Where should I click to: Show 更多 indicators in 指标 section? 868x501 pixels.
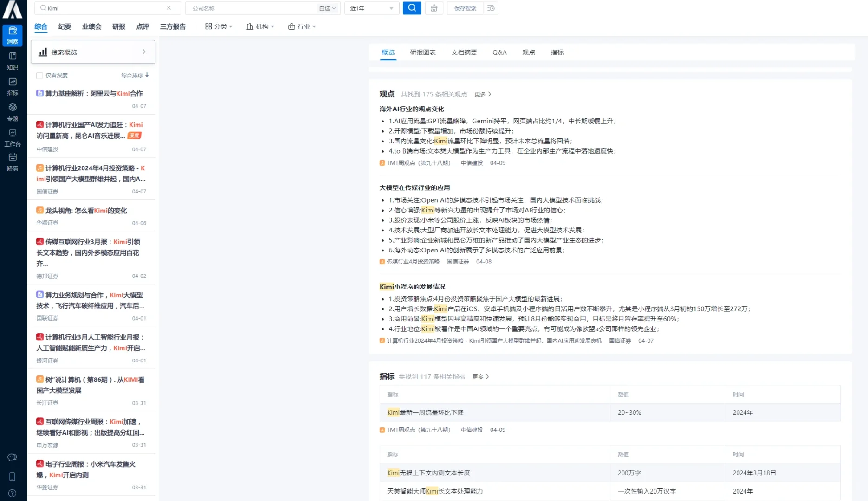pyautogui.click(x=480, y=377)
